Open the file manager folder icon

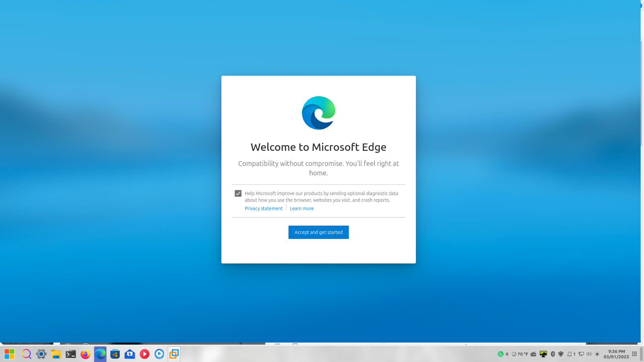(56, 354)
